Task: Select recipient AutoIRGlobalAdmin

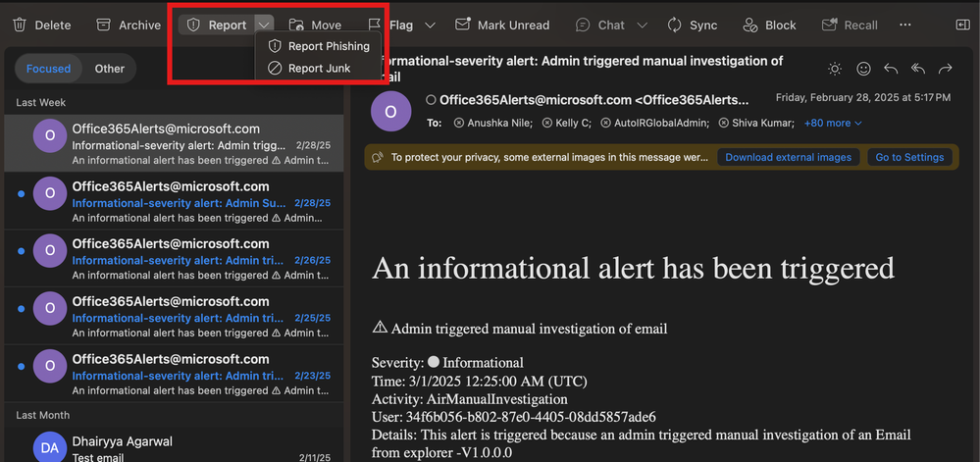Action: pyautogui.click(x=654, y=124)
